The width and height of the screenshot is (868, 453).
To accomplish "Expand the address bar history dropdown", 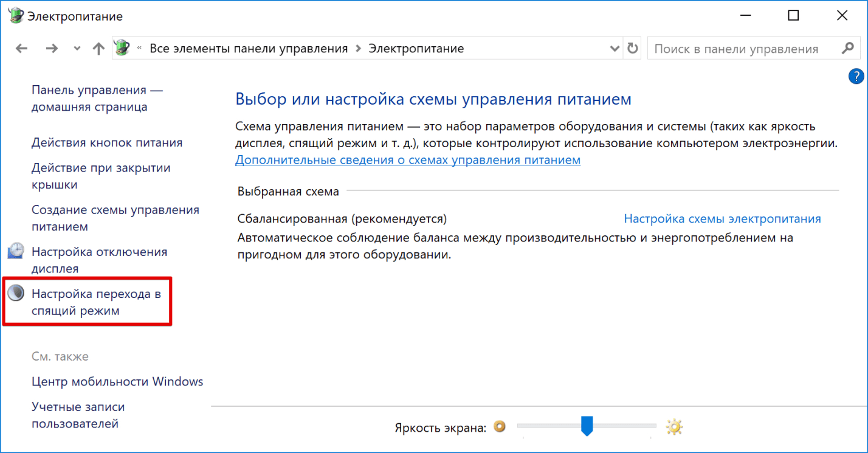I will [x=614, y=49].
